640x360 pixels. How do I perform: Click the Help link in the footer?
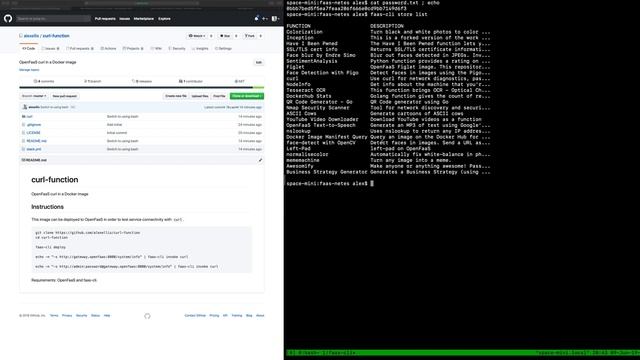pyautogui.click(x=107, y=316)
